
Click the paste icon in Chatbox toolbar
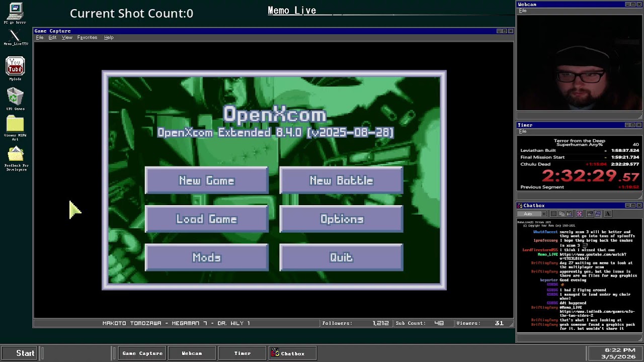(x=570, y=214)
